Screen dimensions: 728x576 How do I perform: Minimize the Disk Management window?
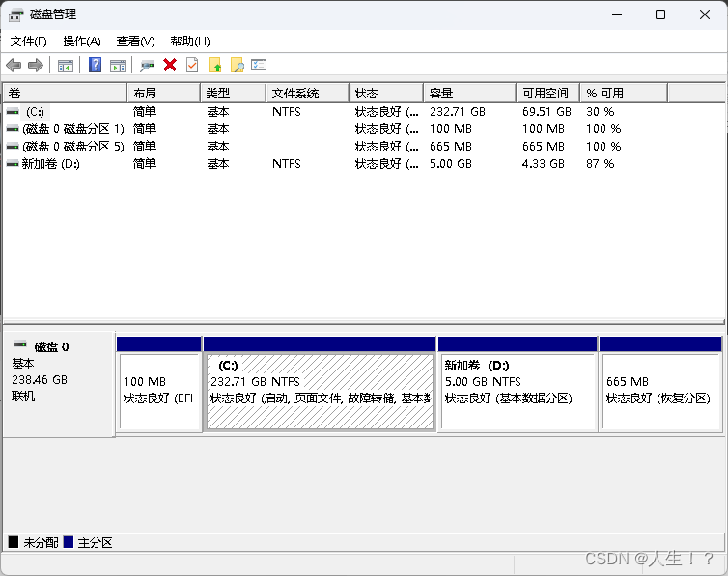(x=617, y=14)
